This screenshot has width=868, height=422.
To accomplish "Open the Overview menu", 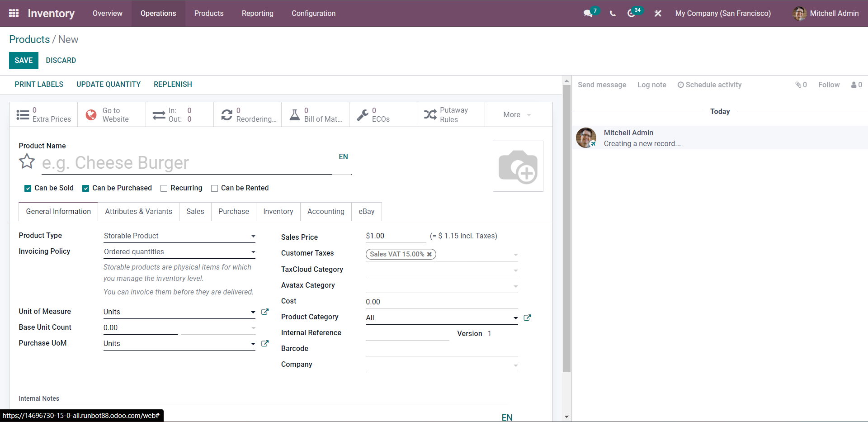I will pyautogui.click(x=108, y=13).
